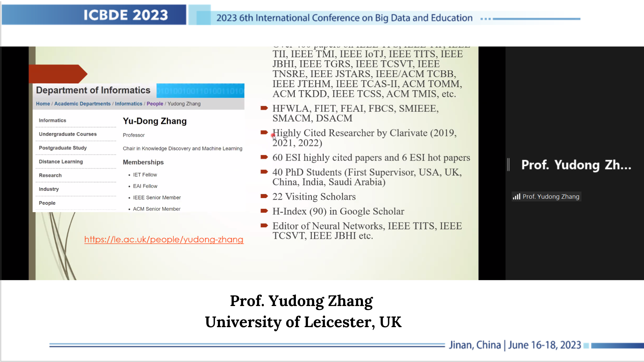This screenshot has height=362, width=644.
Task: Select Postgraduate Study in sidebar menu
Action: [63, 148]
